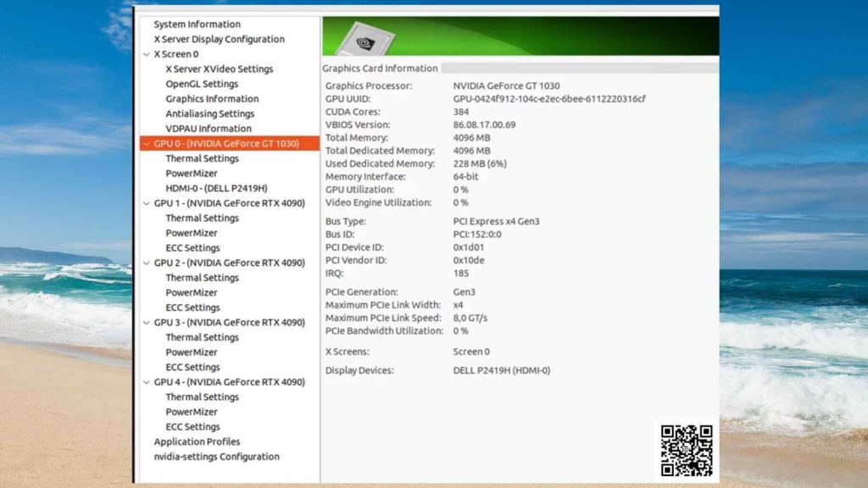868x488 pixels.
Task: Select GPU 3 - (NVIDIA GeForce RTX 4090)
Action: point(229,323)
